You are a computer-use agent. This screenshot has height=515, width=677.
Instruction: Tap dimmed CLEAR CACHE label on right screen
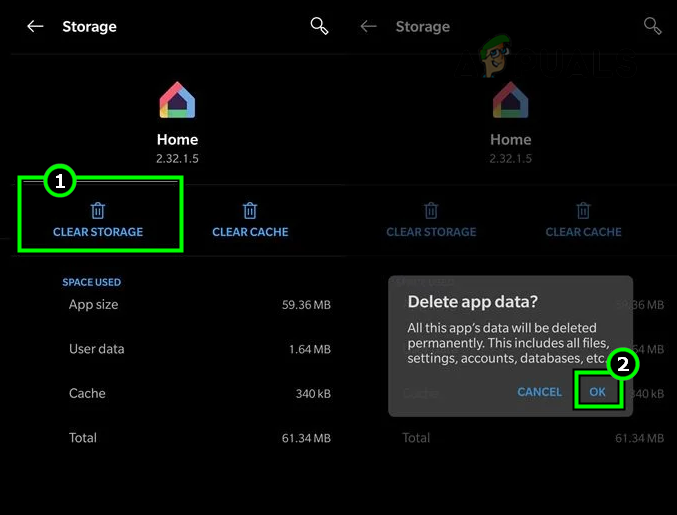click(583, 232)
